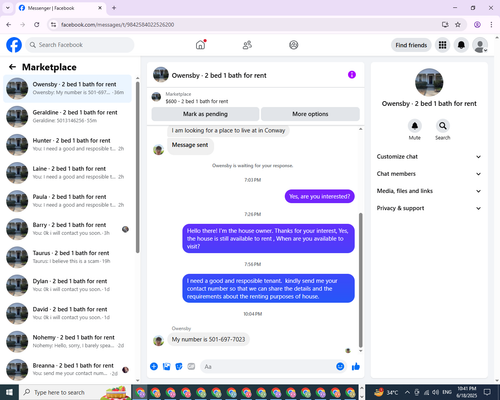Search in conversation with magnifier icon
500x400 pixels.
(x=443, y=126)
